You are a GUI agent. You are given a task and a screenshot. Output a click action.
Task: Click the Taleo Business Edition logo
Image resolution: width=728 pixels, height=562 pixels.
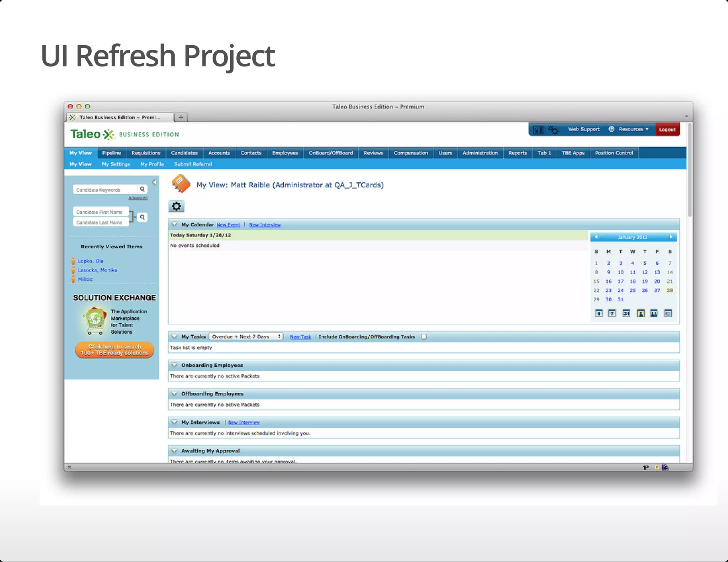click(x=125, y=134)
